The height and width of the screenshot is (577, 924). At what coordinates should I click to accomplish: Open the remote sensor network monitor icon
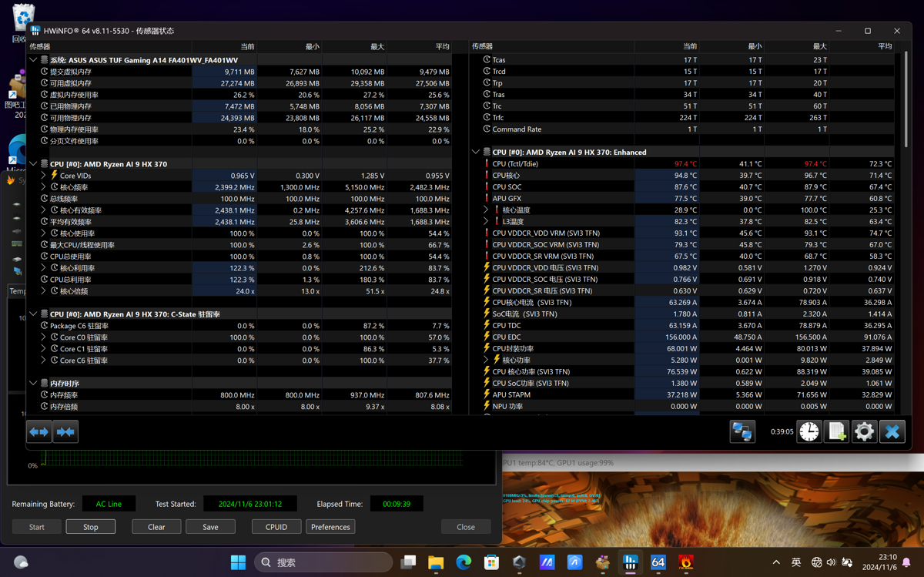tap(742, 432)
